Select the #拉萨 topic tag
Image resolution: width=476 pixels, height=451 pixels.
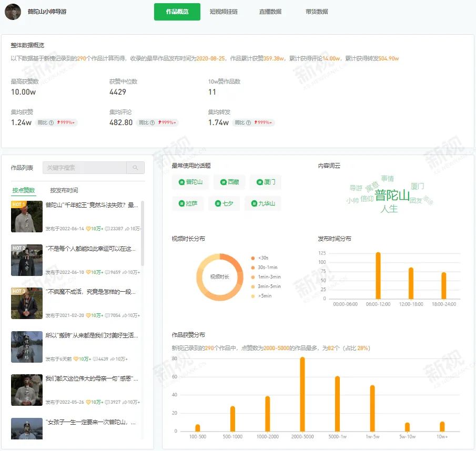tap(188, 203)
